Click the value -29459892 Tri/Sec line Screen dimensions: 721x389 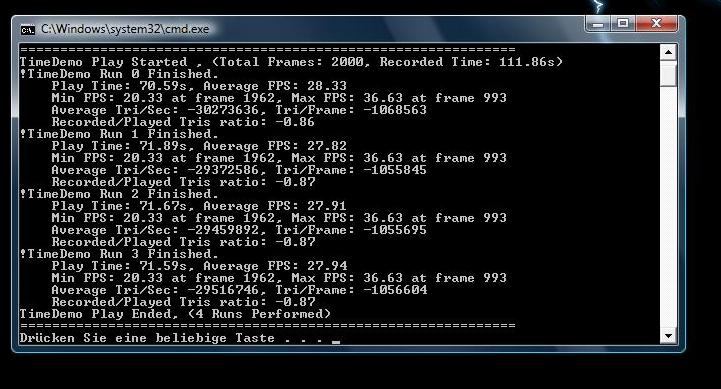pos(239,230)
